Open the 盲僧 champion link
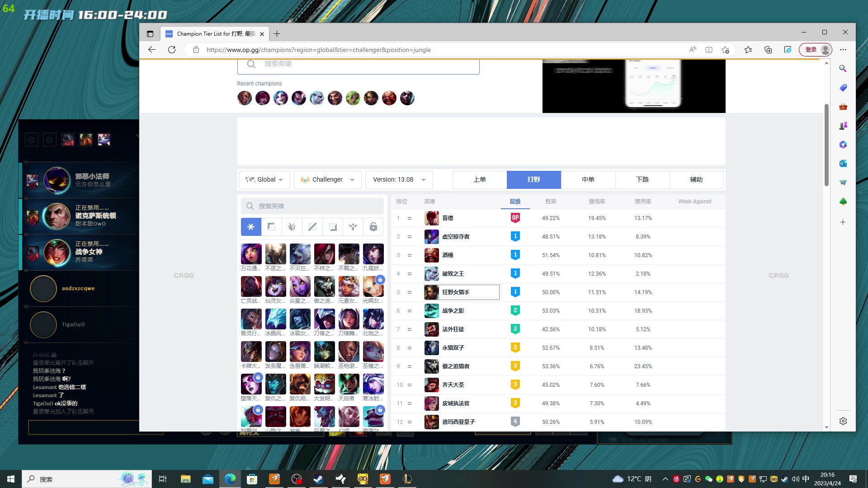868x488 pixels. click(x=448, y=218)
